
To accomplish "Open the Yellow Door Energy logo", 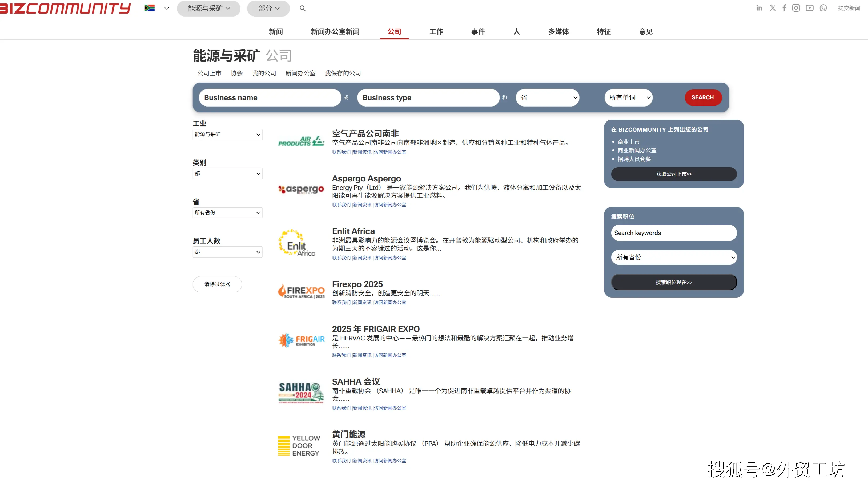I will pyautogui.click(x=299, y=445).
